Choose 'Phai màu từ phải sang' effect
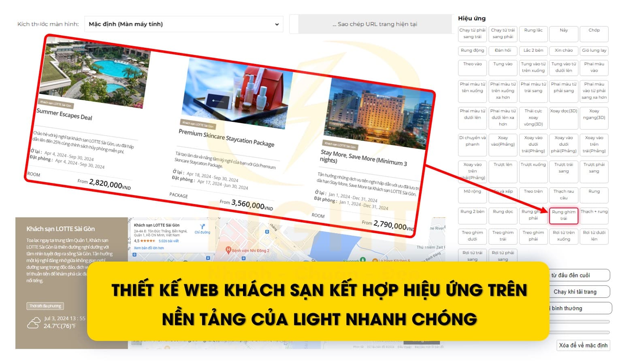The height and width of the screenshot is (364, 620). pyautogui.click(x=563, y=91)
